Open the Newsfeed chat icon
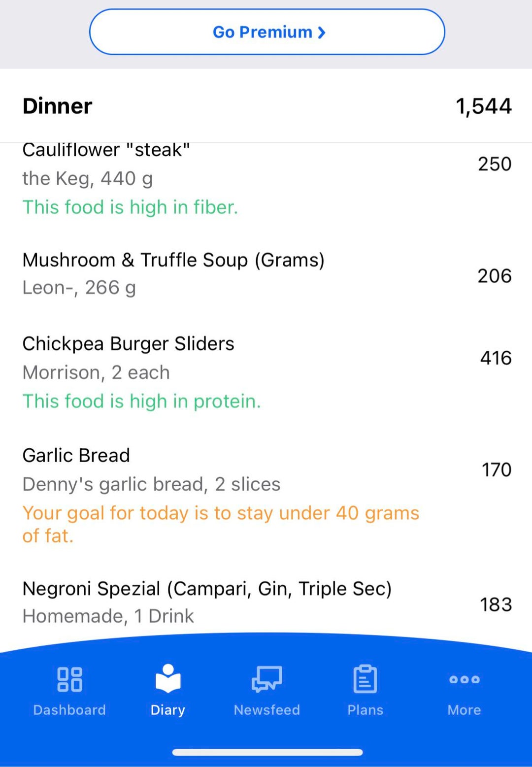Viewport: 532px width, 767px height. (266, 679)
